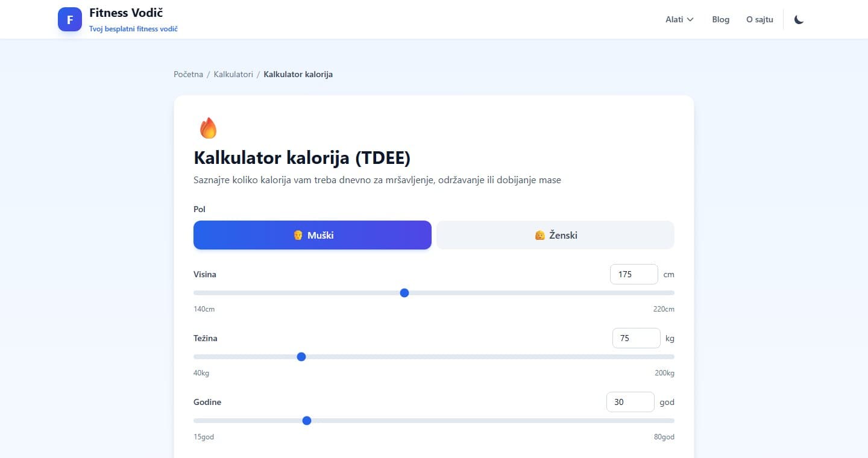The height and width of the screenshot is (458, 868).
Task: Go to the Fitness Vodič home title
Action: click(126, 13)
